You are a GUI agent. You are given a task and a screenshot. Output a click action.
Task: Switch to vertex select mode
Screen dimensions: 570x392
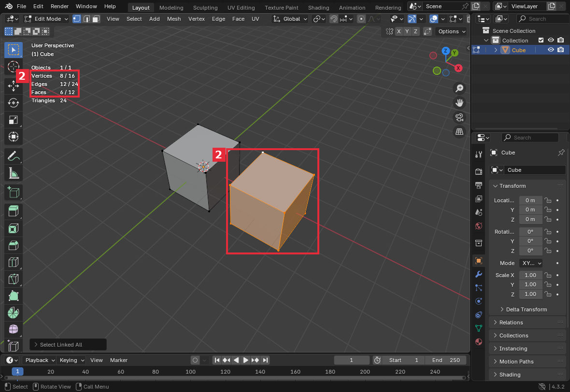click(x=77, y=19)
